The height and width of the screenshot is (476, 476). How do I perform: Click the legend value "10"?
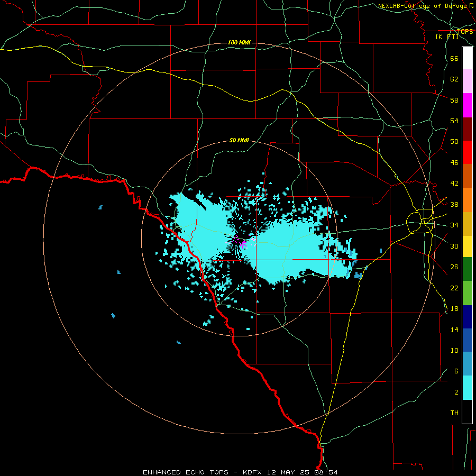point(454,351)
